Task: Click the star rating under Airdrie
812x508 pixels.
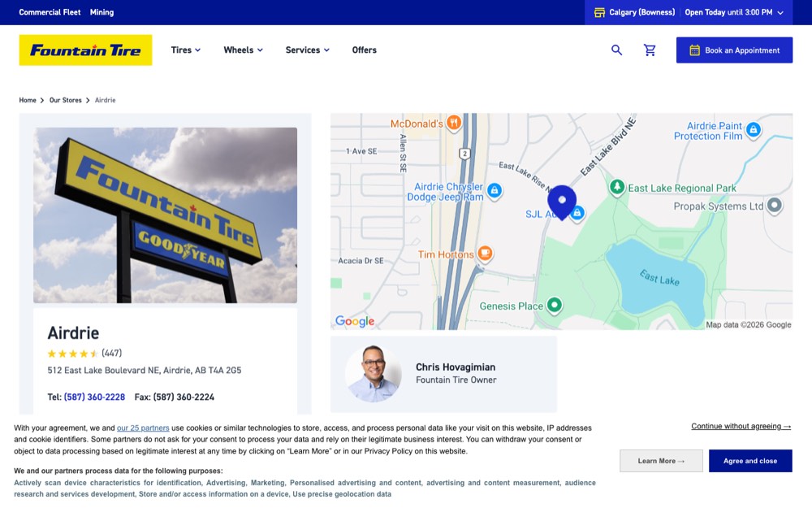Action: 72,354
